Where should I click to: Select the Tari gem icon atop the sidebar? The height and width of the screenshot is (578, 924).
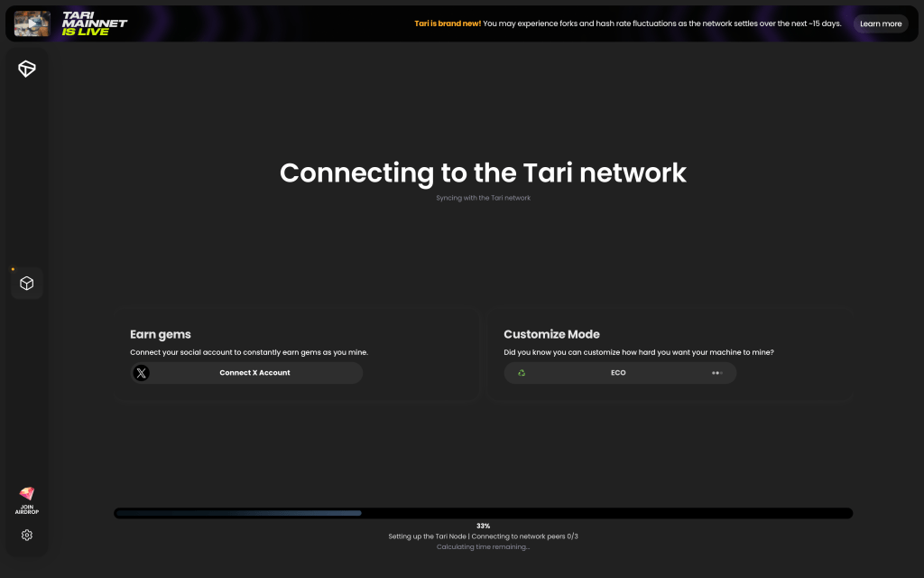(26, 68)
